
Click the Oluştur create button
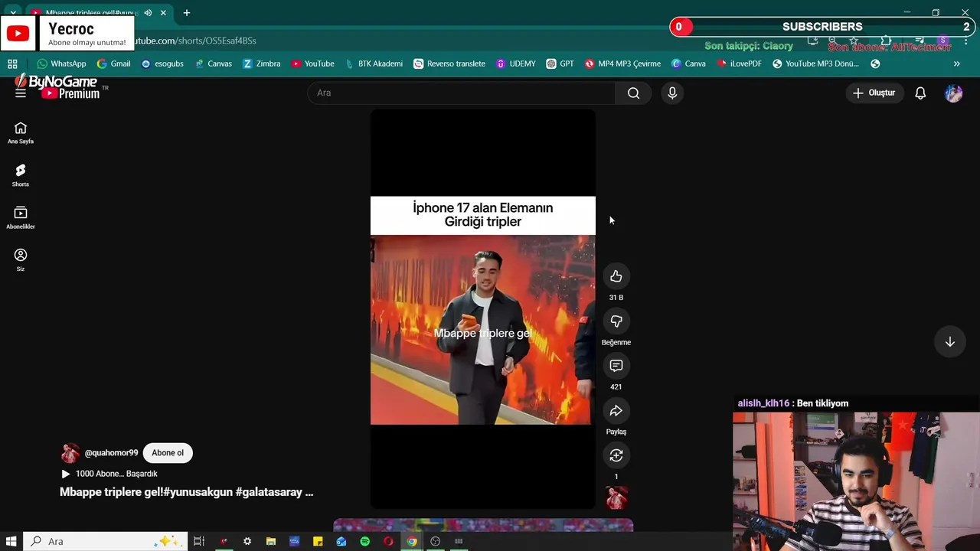[874, 93]
